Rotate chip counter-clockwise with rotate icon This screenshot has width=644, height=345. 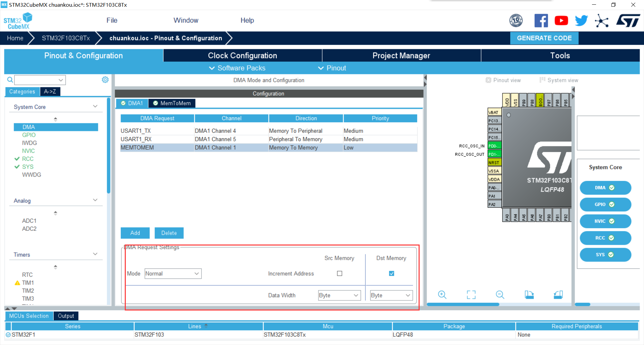[558, 295]
